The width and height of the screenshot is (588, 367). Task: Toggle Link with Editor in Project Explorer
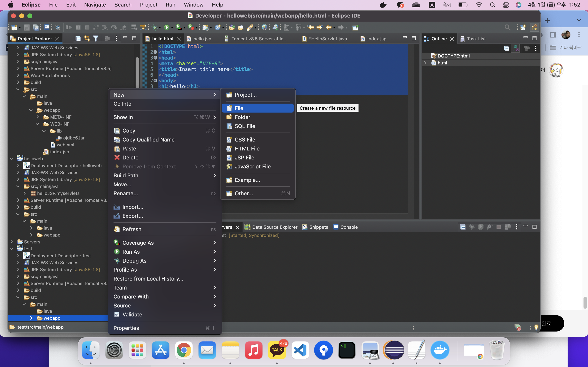(x=87, y=39)
